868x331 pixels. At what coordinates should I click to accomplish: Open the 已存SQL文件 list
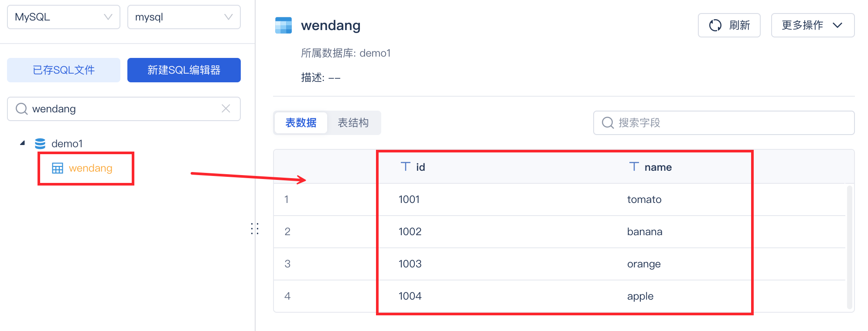tap(64, 70)
